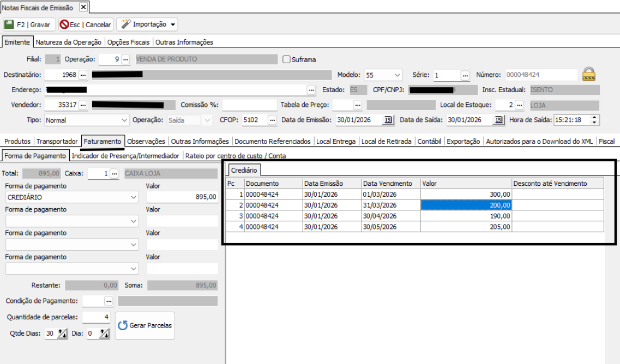
Task: Open calendar picker for Data de Emissão
Action: (388, 120)
